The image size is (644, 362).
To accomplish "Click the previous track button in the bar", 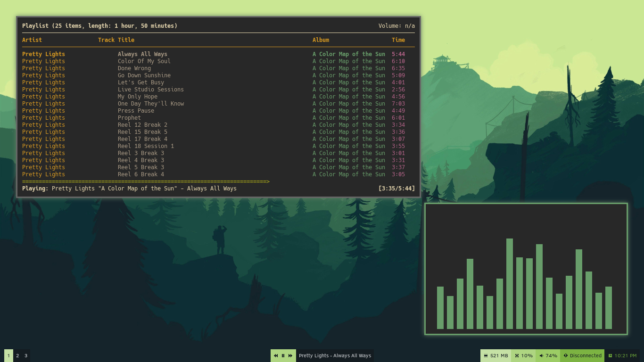I will 276,356.
